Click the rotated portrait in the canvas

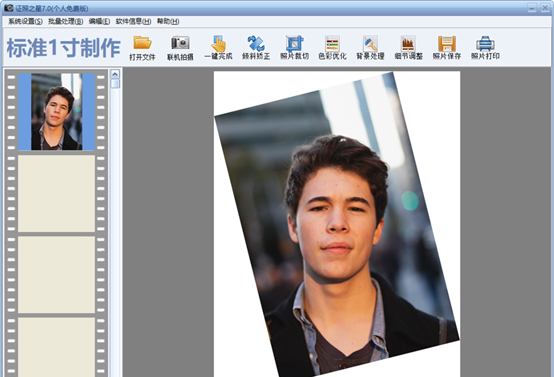(337, 224)
